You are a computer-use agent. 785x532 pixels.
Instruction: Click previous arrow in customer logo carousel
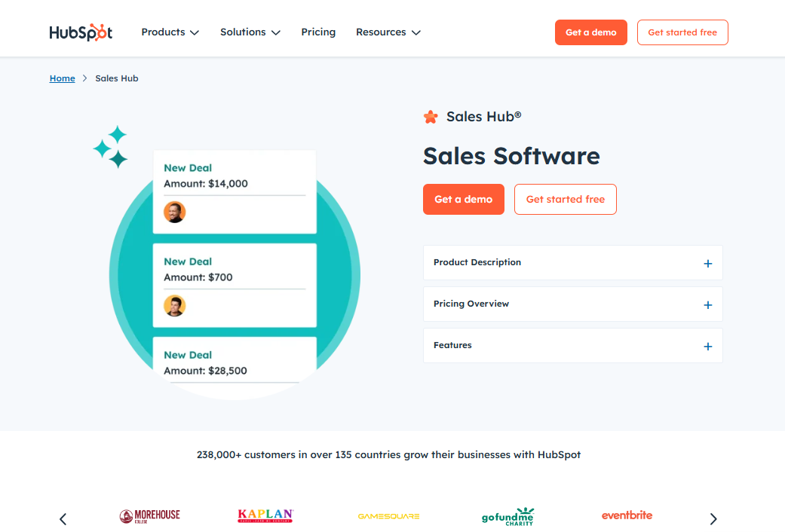point(63,518)
